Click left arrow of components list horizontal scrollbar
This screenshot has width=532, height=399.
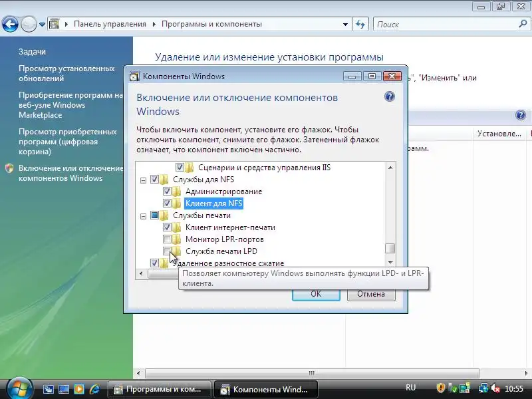(x=141, y=273)
